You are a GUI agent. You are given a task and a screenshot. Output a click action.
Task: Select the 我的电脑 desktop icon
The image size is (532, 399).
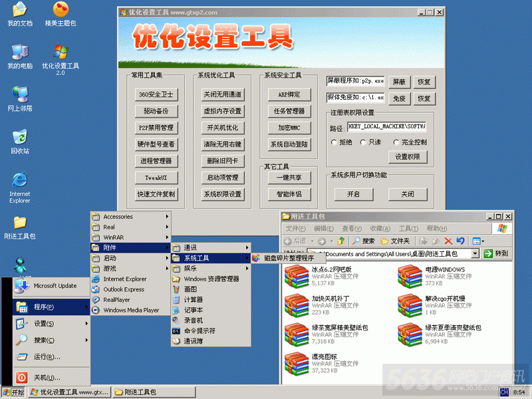[20, 57]
